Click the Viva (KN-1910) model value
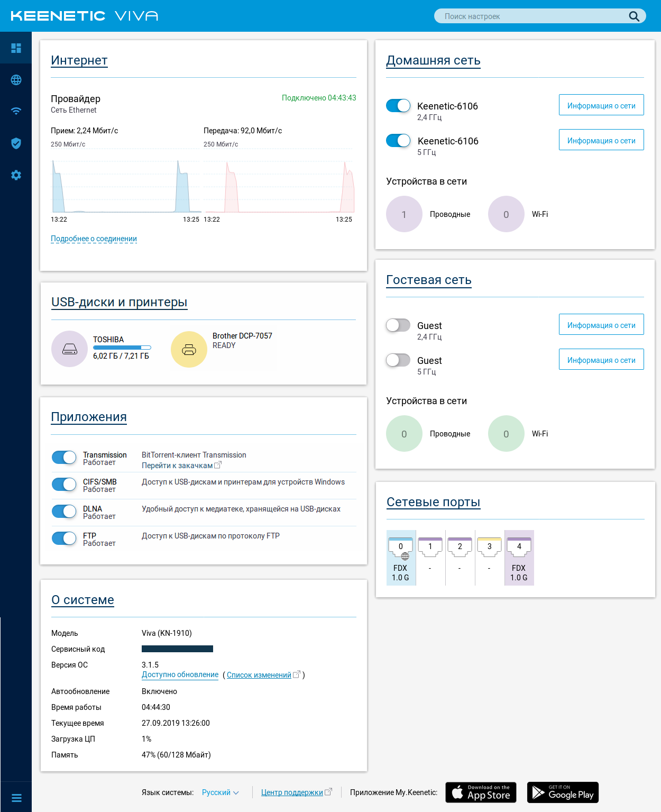This screenshot has width=661, height=812. coord(167,633)
